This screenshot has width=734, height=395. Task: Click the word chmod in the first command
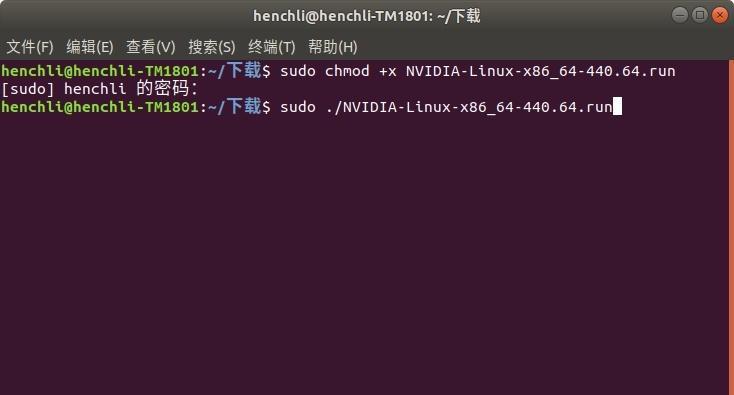click(x=347, y=71)
